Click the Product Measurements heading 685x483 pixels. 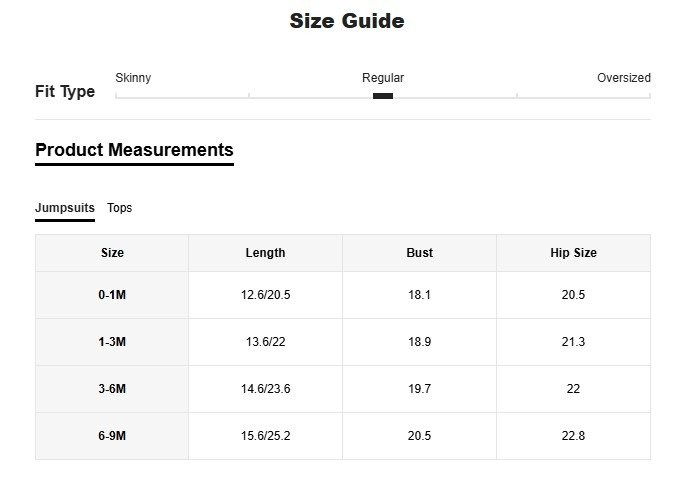pyautogui.click(x=134, y=150)
